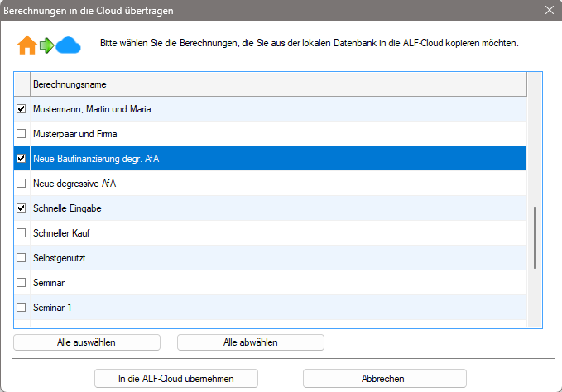Select the Schneller Kauf row name
Image resolution: width=562 pixels, height=392 pixels.
coord(61,233)
